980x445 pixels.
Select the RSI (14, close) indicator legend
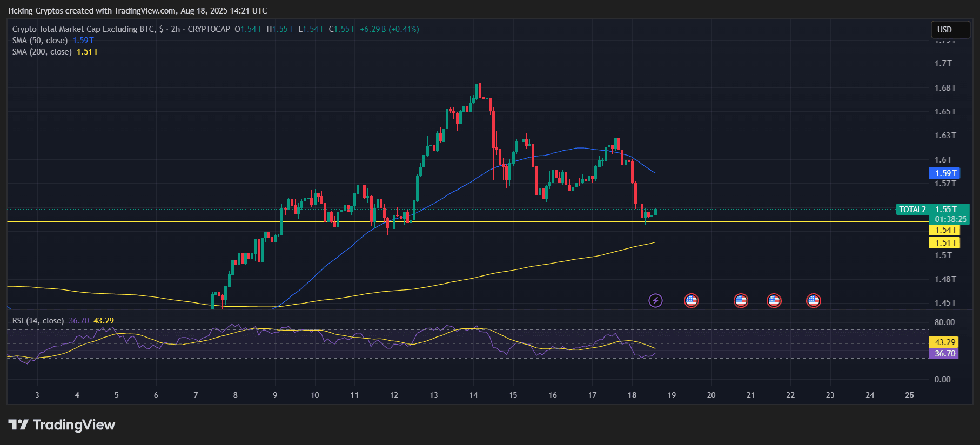coord(38,321)
